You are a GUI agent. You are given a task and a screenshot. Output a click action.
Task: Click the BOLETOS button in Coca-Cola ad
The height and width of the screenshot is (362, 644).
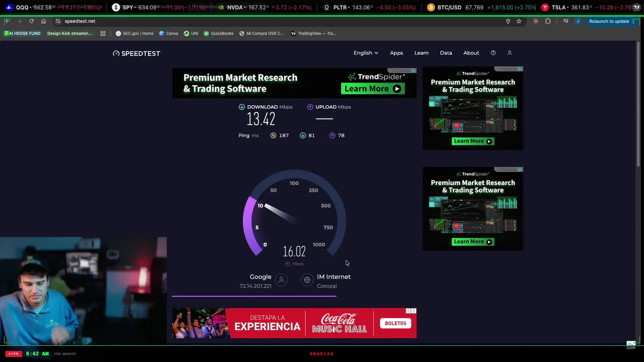pyautogui.click(x=395, y=323)
